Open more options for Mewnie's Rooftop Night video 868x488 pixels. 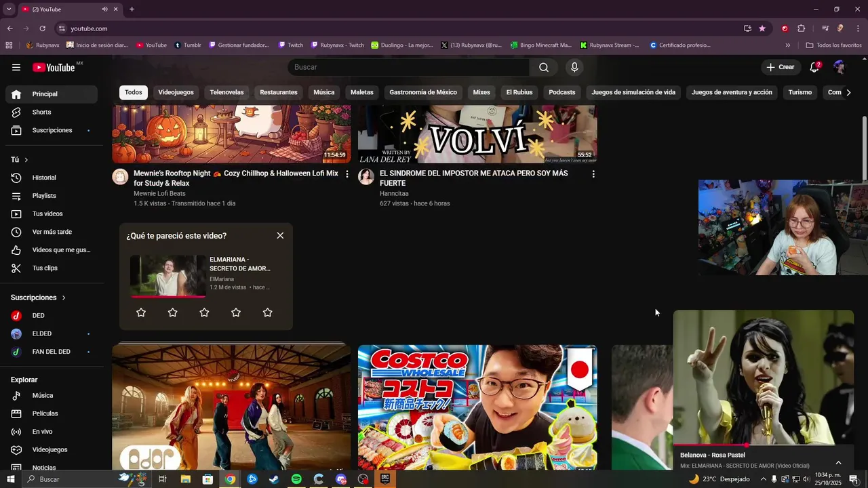(x=347, y=174)
